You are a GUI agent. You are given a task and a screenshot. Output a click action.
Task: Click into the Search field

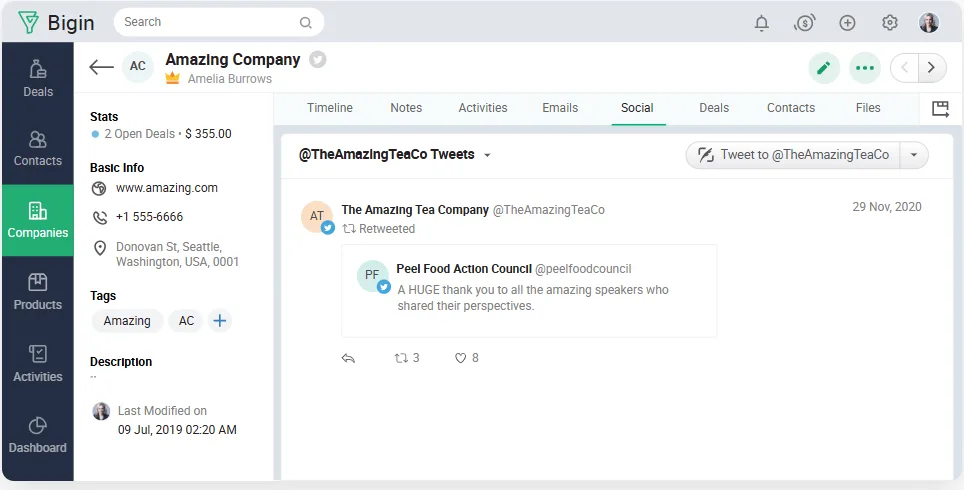coord(219,23)
